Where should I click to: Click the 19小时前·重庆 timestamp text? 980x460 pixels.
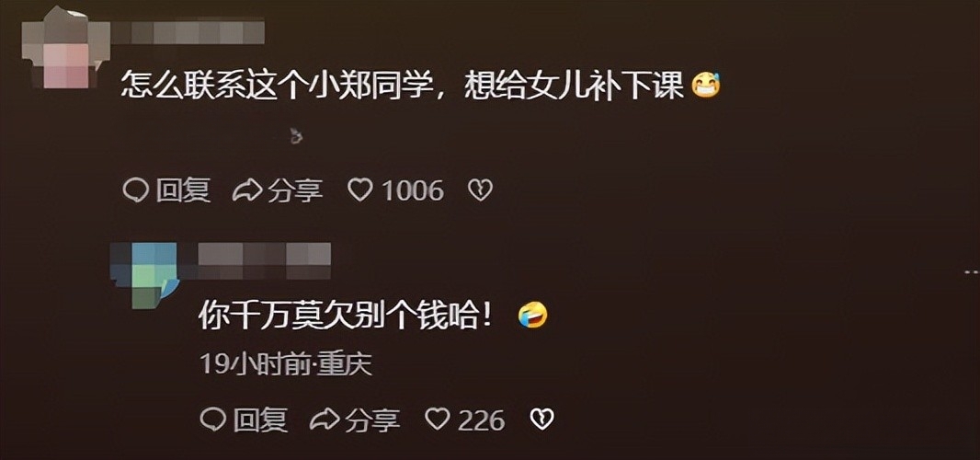(x=286, y=363)
